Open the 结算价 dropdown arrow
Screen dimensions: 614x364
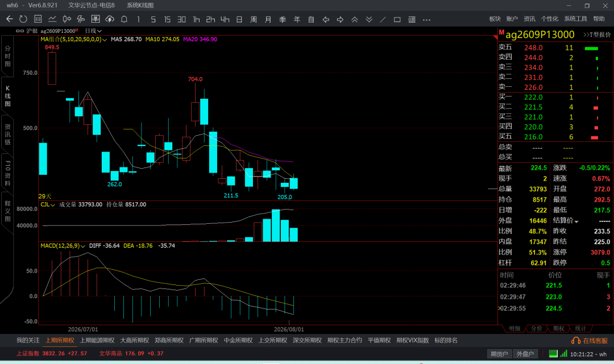[x=576, y=221]
